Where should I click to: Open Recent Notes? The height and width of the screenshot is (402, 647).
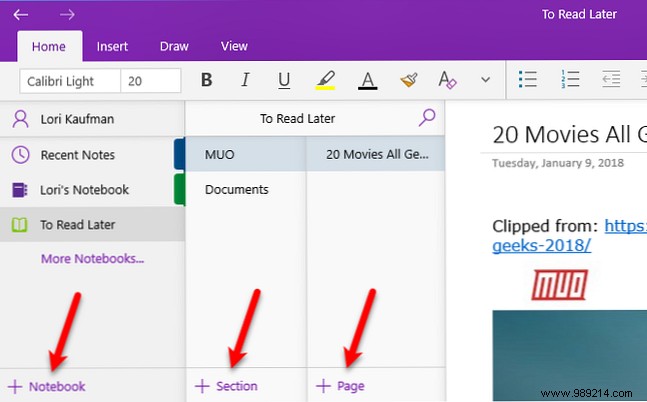coord(87,155)
